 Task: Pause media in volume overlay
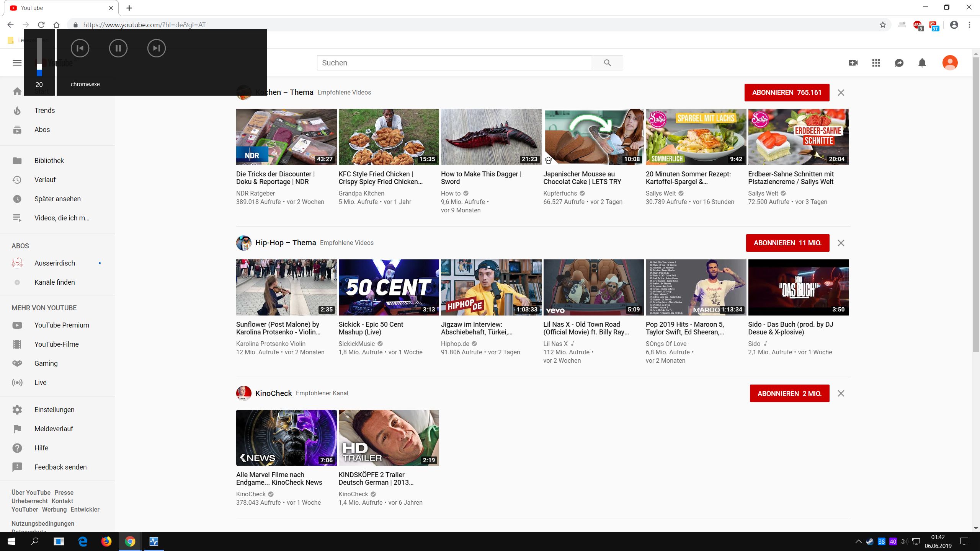[x=118, y=48]
